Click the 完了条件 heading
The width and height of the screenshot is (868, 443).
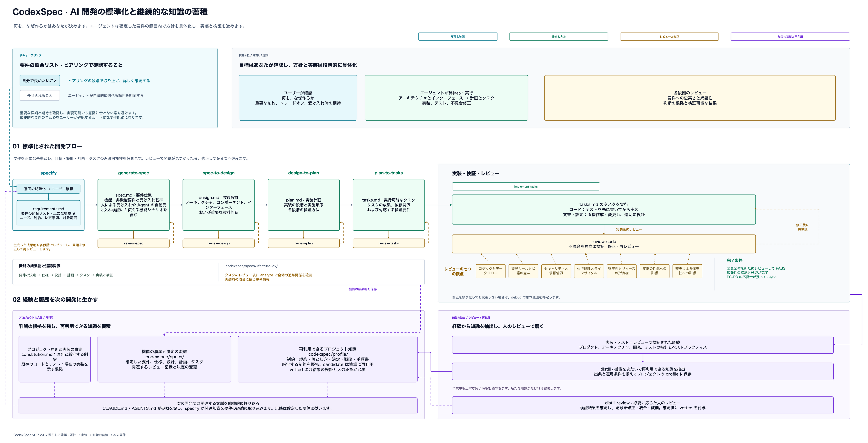(x=735, y=260)
